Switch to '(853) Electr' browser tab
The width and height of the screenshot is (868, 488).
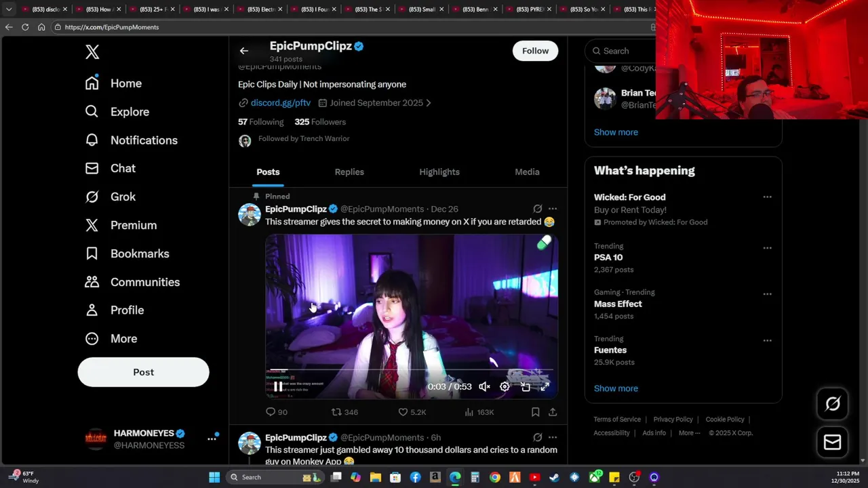click(260, 9)
